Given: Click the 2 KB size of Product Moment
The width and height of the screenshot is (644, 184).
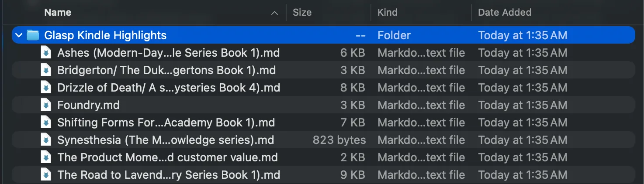Looking at the screenshot, I should 353,157.
